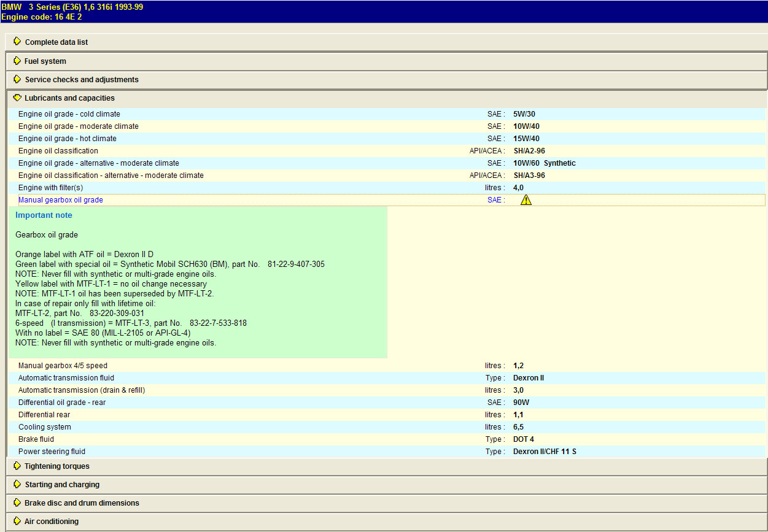Screen dimensions: 768x532
Task: Click the 10W/60 Synthetic oil grade value
Action: (544, 163)
